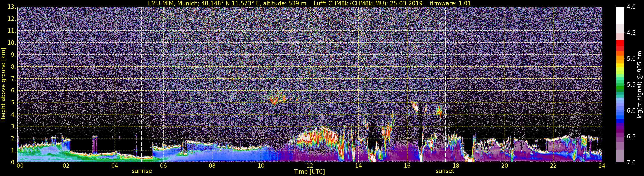Click time-axis tick label "06"
The width and height of the screenshot is (644, 176).
click(163, 166)
